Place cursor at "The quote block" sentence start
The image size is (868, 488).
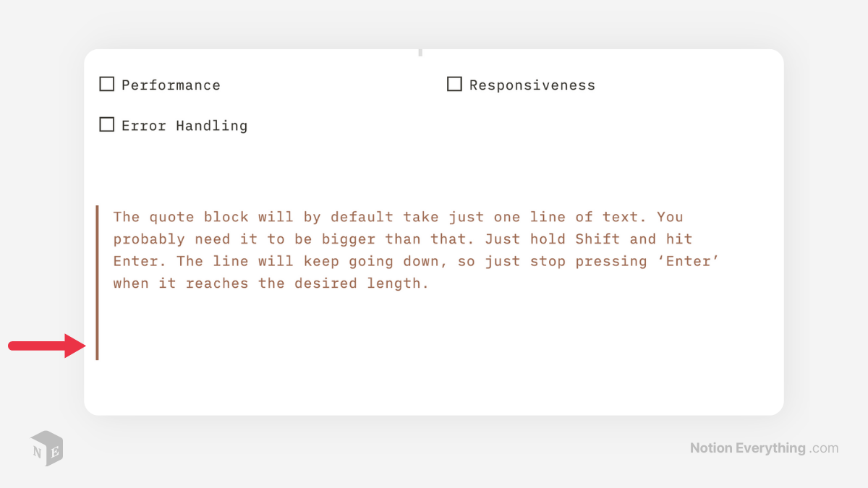(114, 217)
